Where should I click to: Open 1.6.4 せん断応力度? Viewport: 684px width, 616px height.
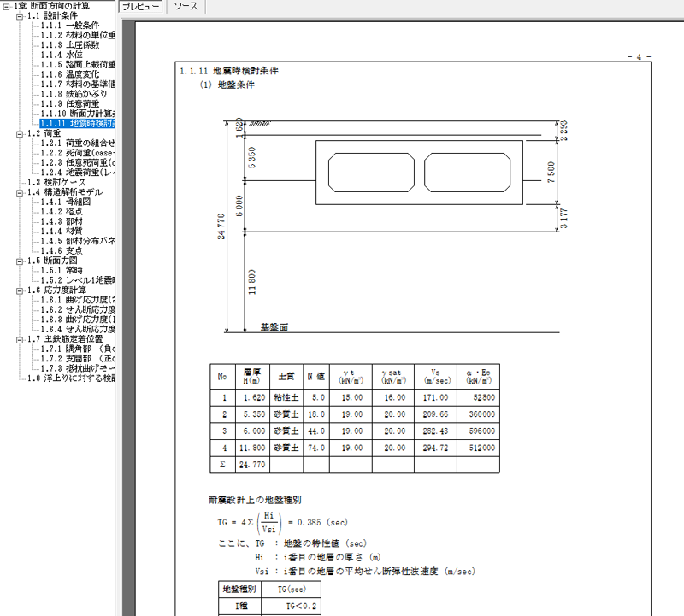pos(78,329)
